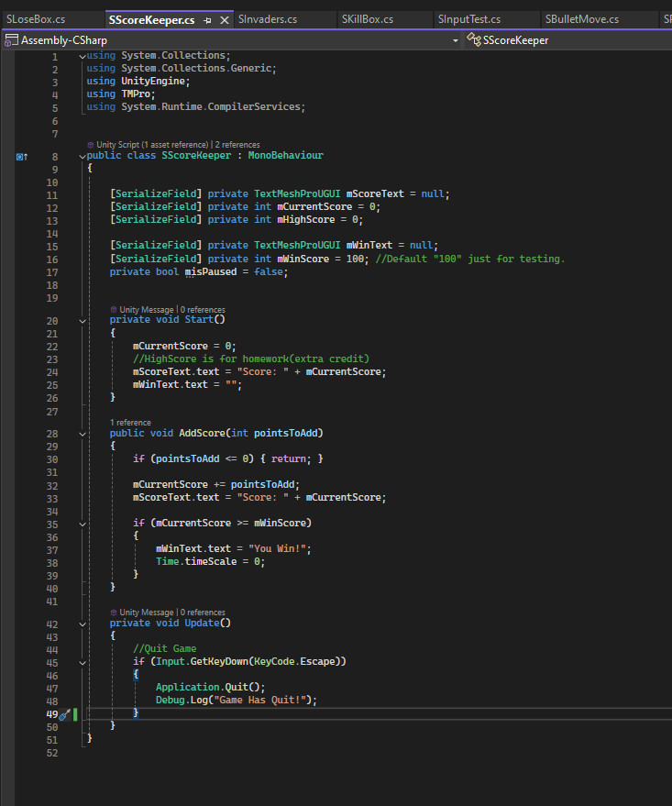Image resolution: width=672 pixels, height=806 pixels.
Task: Click the misPaused variable name
Action: click(x=211, y=271)
